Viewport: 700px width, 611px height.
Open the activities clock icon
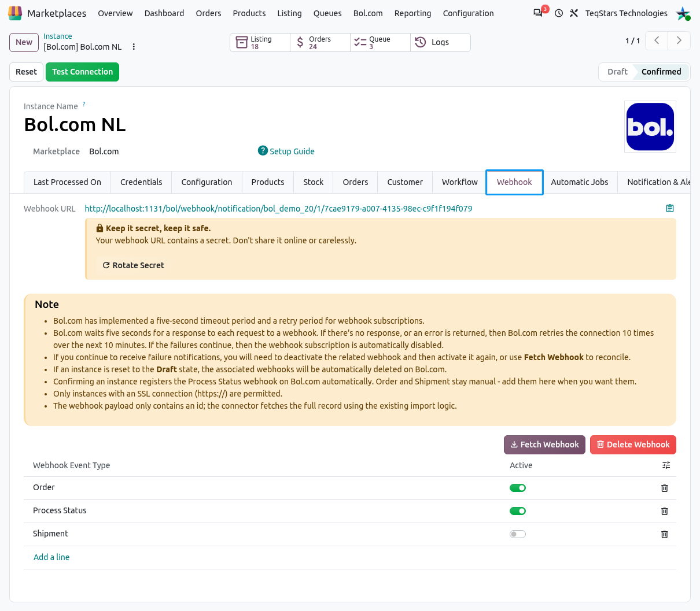[559, 13]
